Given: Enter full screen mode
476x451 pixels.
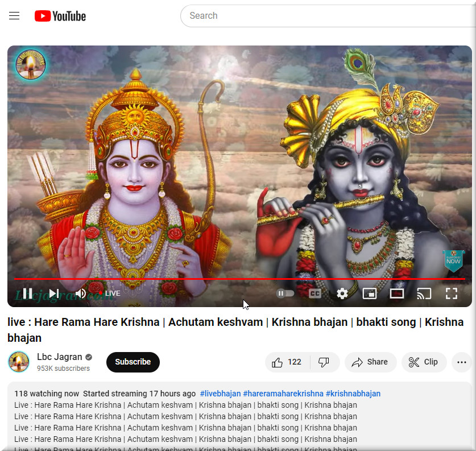Looking at the screenshot, I should [x=451, y=293].
